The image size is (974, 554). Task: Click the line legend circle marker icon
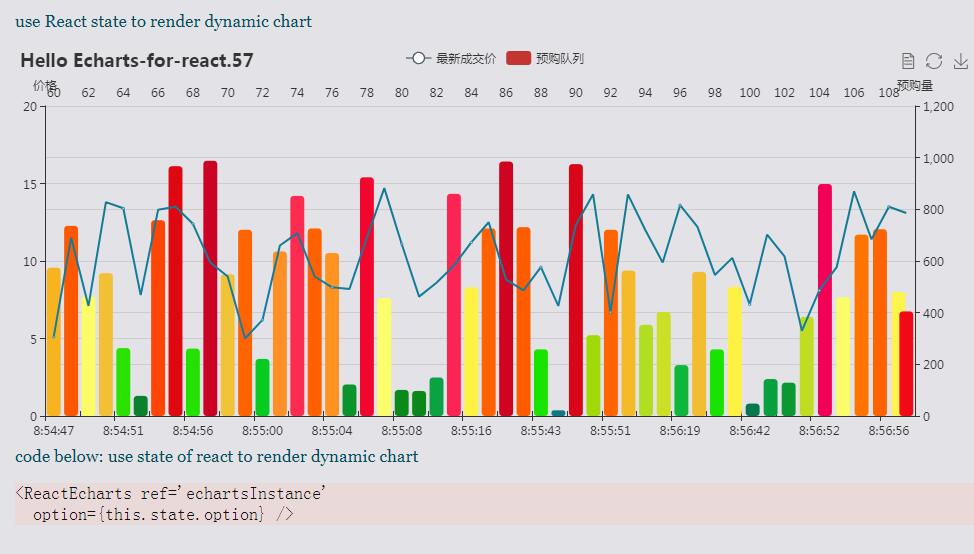coord(419,58)
